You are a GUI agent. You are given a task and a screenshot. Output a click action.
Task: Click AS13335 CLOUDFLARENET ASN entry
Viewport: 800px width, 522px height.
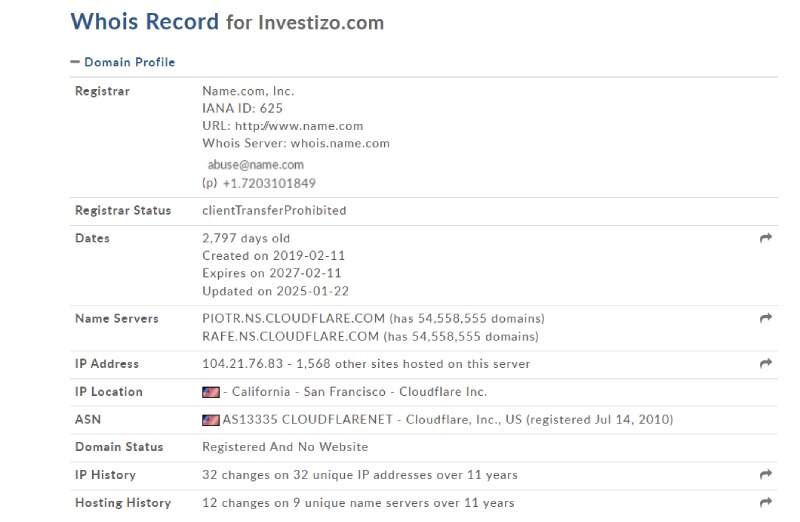tap(308, 419)
